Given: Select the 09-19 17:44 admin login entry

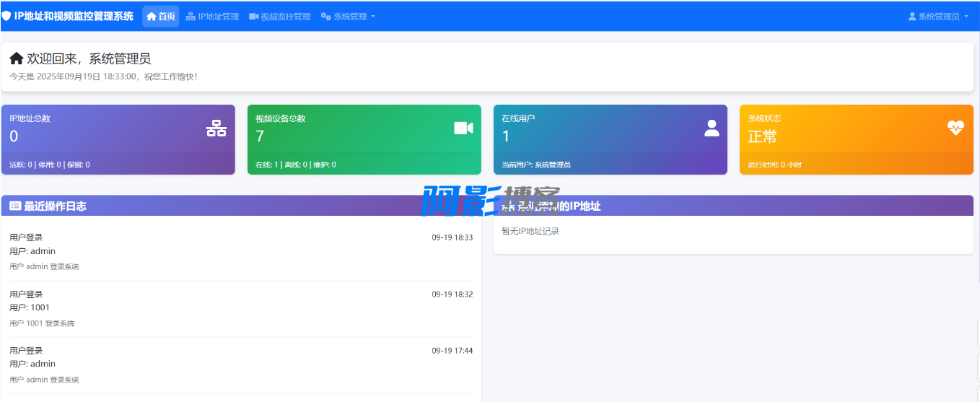Looking at the screenshot, I should [241, 364].
